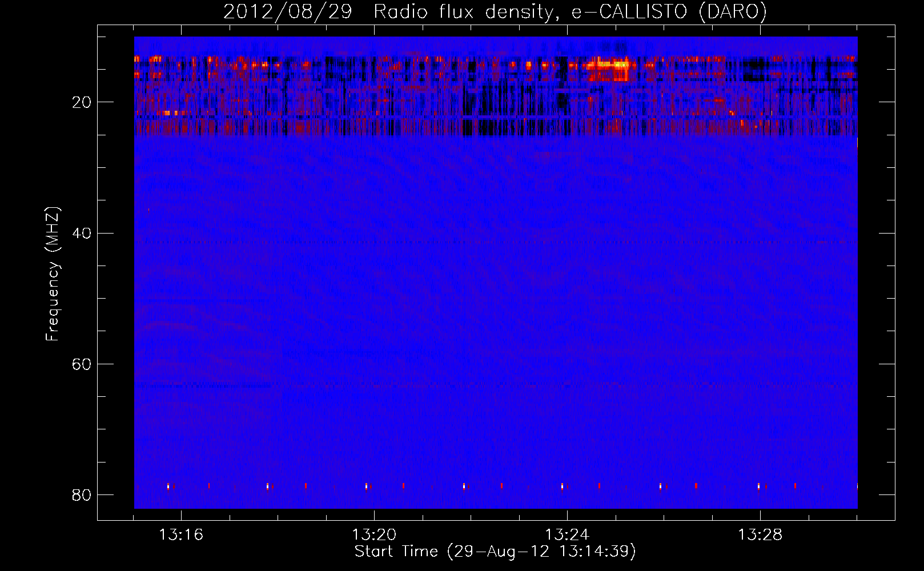This screenshot has width=924, height=571.
Task: Click the bright yellow burst near 13:25
Action: 610,69
